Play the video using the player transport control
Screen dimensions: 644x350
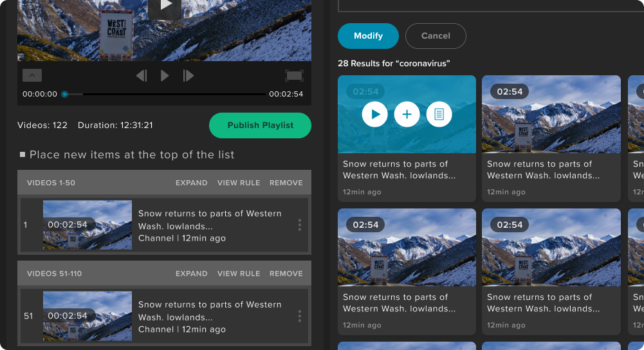click(165, 75)
